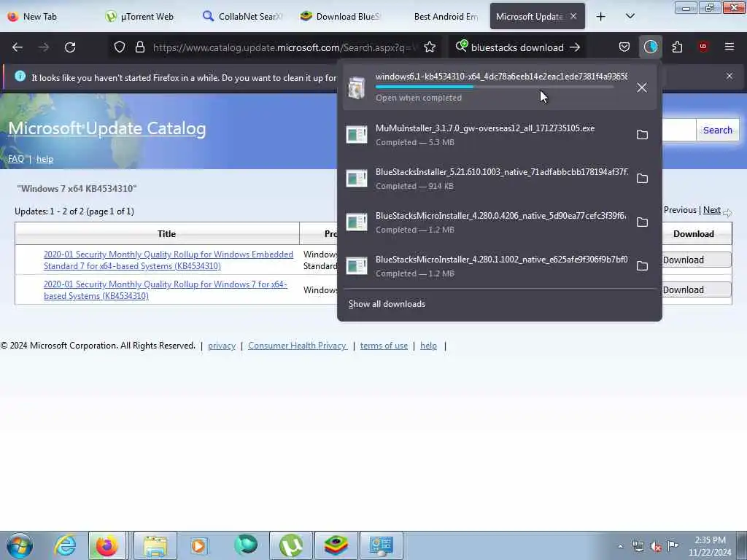Dismiss the Firefox refresh notification bar
Image resolution: width=747 pixels, height=560 pixels.
pyautogui.click(x=729, y=76)
